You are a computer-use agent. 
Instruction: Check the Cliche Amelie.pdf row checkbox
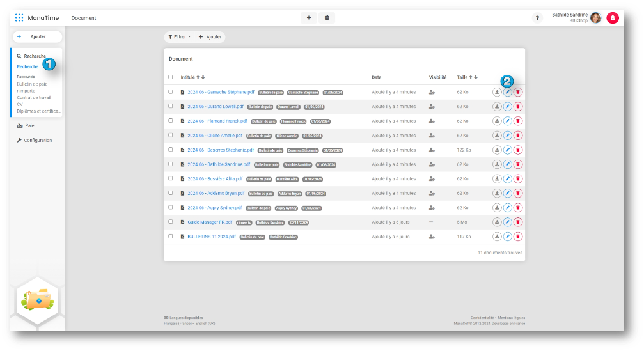pyautogui.click(x=171, y=135)
